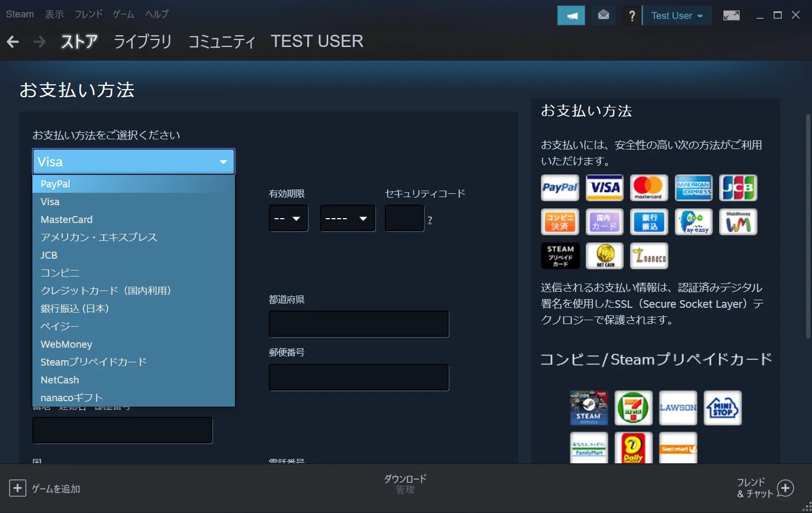Viewport: 812px width, 513px height.
Task: Open the TEST USER profile tab
Action: (317, 42)
